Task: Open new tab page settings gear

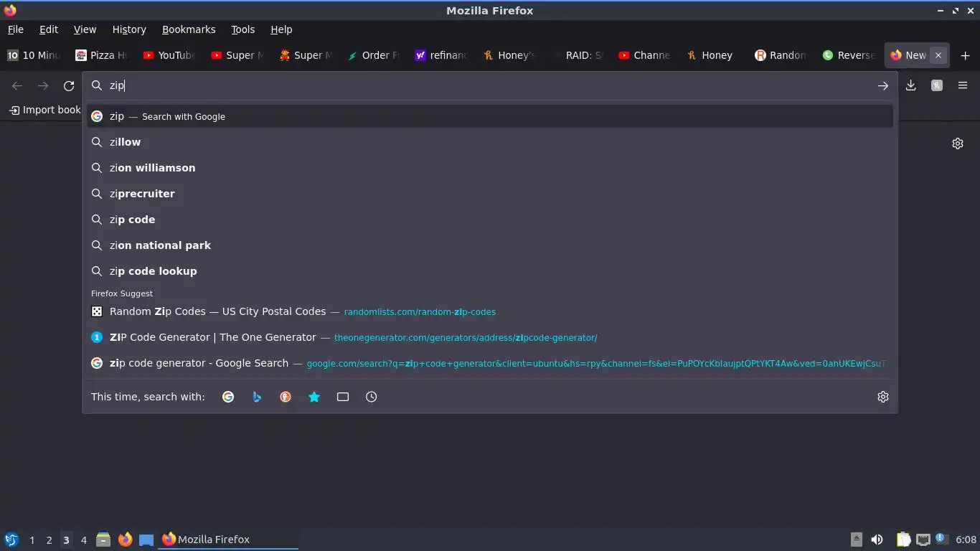Action: click(x=958, y=143)
